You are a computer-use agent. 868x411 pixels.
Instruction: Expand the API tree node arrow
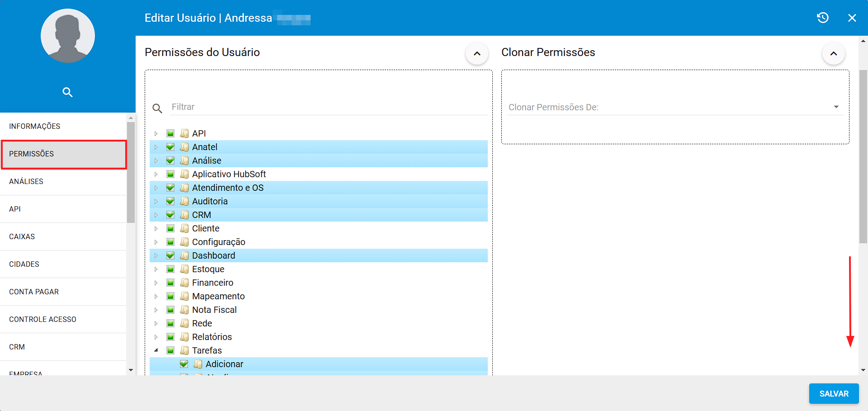point(156,133)
